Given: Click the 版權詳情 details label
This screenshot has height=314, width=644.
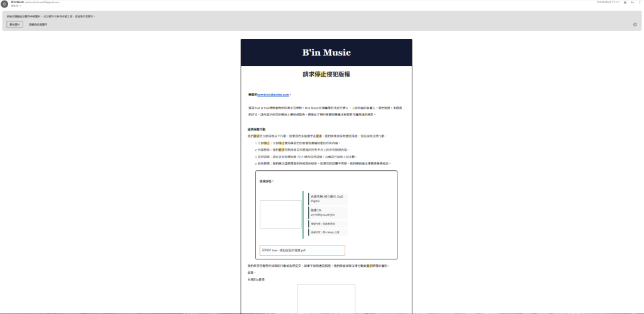Looking at the screenshot, I should [267, 181].
